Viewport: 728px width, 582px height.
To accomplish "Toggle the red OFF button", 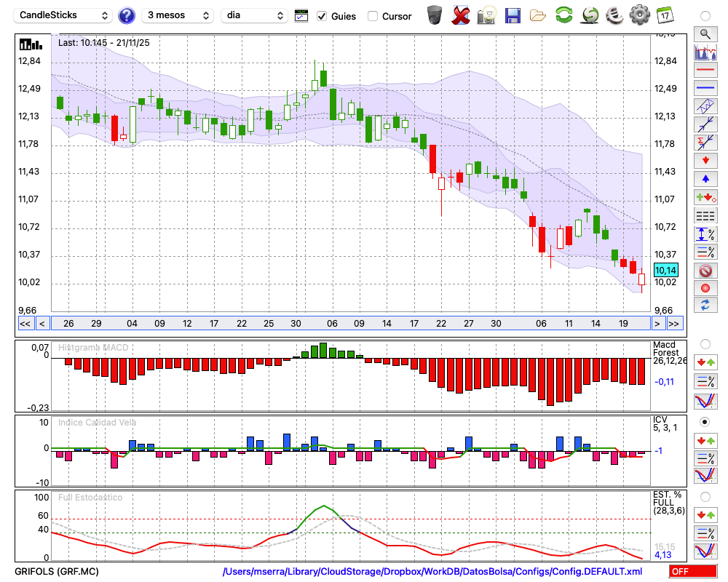I will (692, 572).
